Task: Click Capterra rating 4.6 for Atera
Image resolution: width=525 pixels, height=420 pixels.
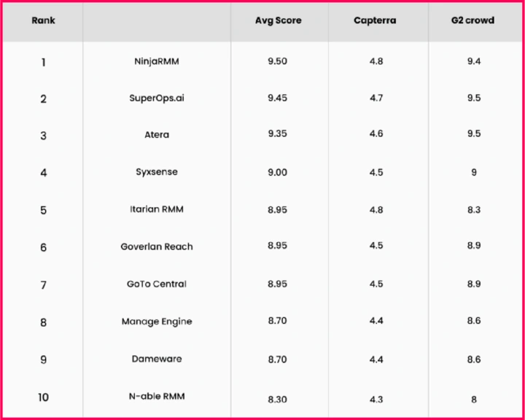Action: (376, 135)
